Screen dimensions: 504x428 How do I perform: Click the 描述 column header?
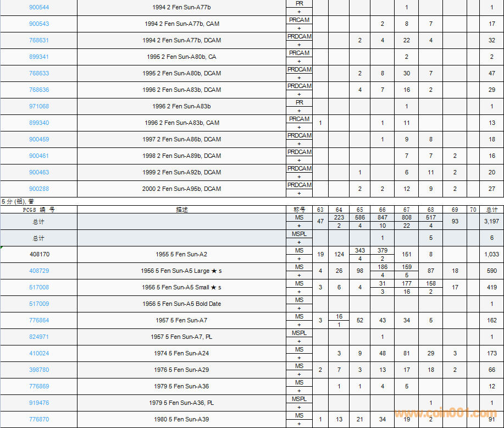point(181,210)
